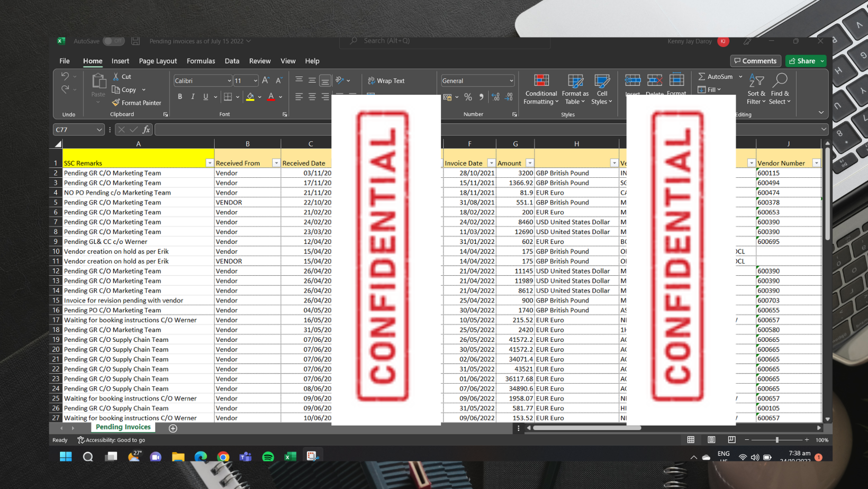Open filter dropdown for Invoice Date
This screenshot has width=868, height=489.
(491, 163)
